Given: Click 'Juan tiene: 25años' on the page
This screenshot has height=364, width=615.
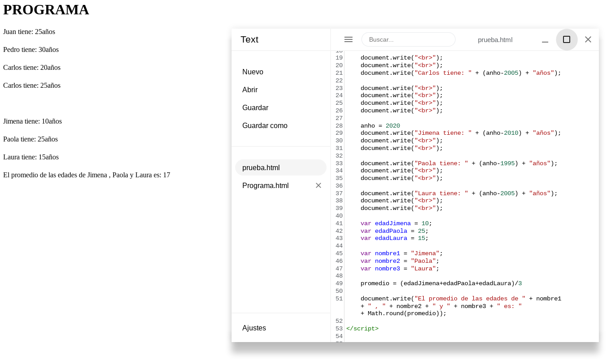Looking at the screenshot, I should 29,32.
